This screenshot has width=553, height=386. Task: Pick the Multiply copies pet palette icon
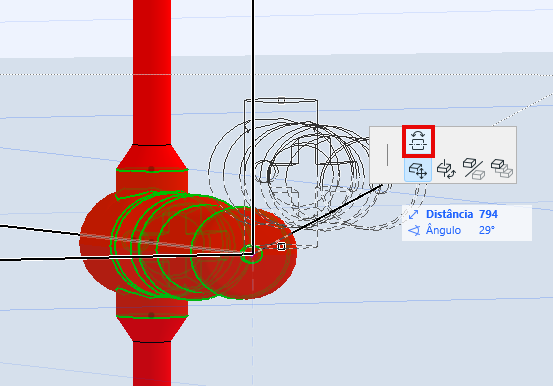(502, 168)
